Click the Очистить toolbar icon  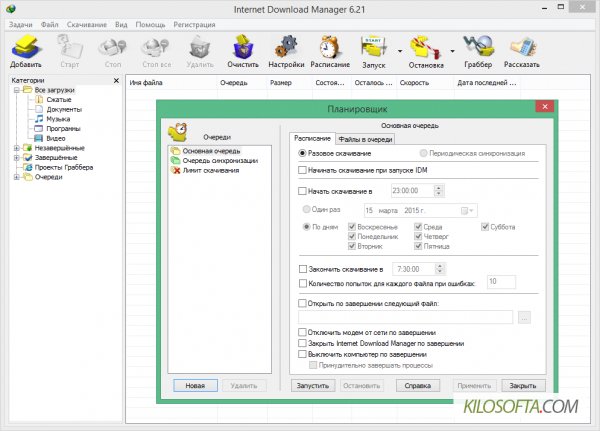click(243, 47)
